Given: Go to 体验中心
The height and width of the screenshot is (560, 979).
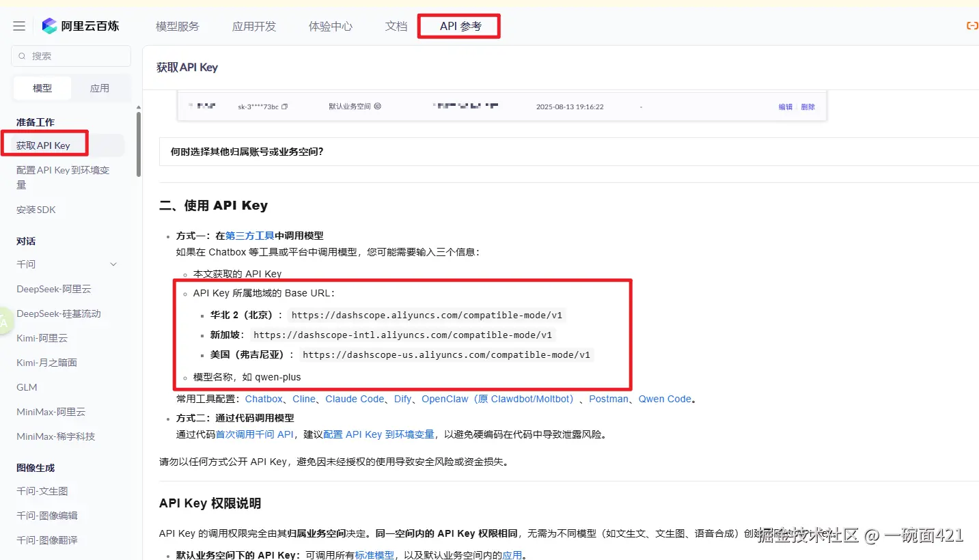Looking at the screenshot, I should 331,26.
